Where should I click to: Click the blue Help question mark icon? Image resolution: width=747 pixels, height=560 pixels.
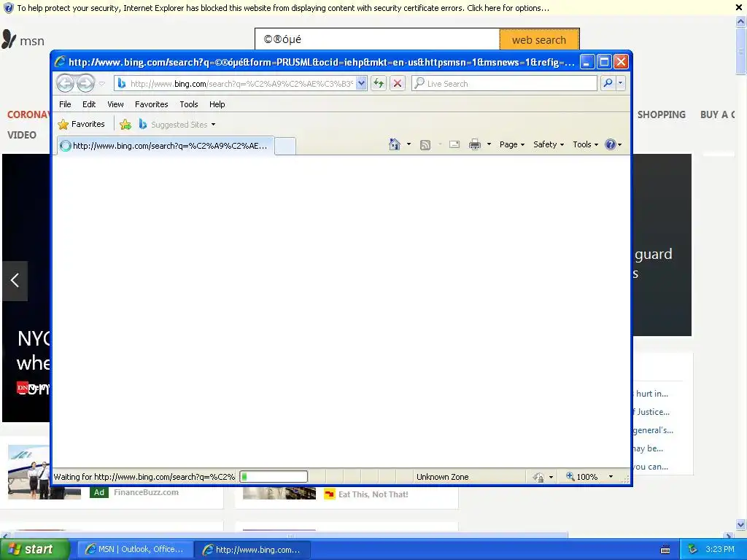pos(611,144)
